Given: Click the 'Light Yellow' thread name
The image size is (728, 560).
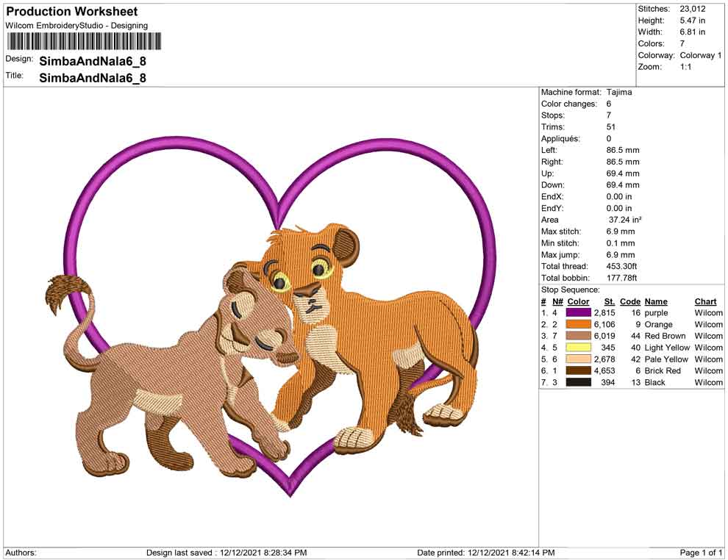Looking at the screenshot, I should click(x=667, y=348).
